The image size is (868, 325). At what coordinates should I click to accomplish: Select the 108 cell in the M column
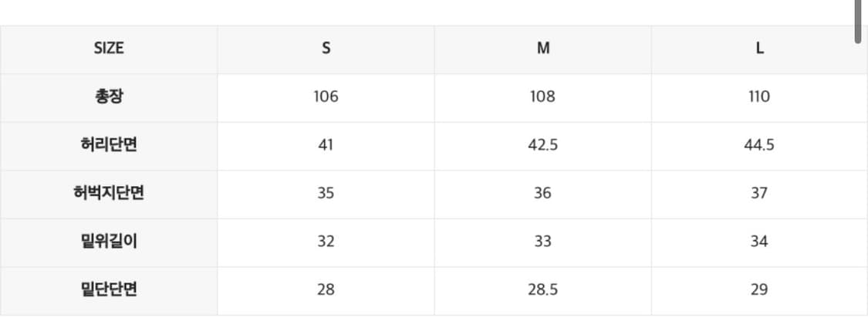(x=543, y=96)
